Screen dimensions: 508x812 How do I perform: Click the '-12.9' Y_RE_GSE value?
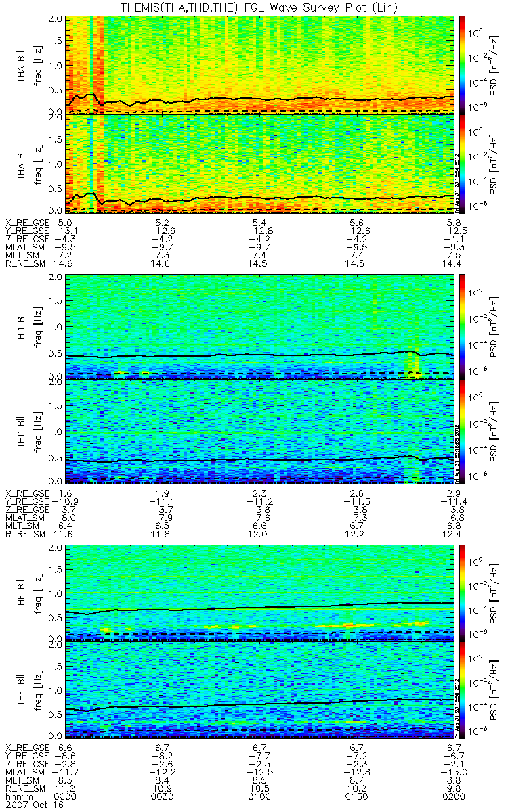click(x=164, y=230)
